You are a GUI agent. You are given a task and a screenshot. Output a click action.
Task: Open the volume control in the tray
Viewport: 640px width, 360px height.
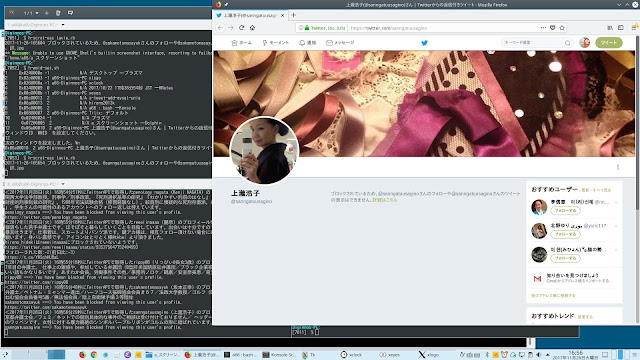539,355
